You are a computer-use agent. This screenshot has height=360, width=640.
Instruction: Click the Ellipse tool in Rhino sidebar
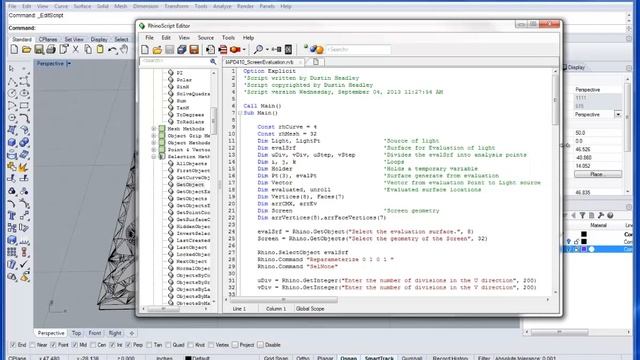[x=24, y=93]
